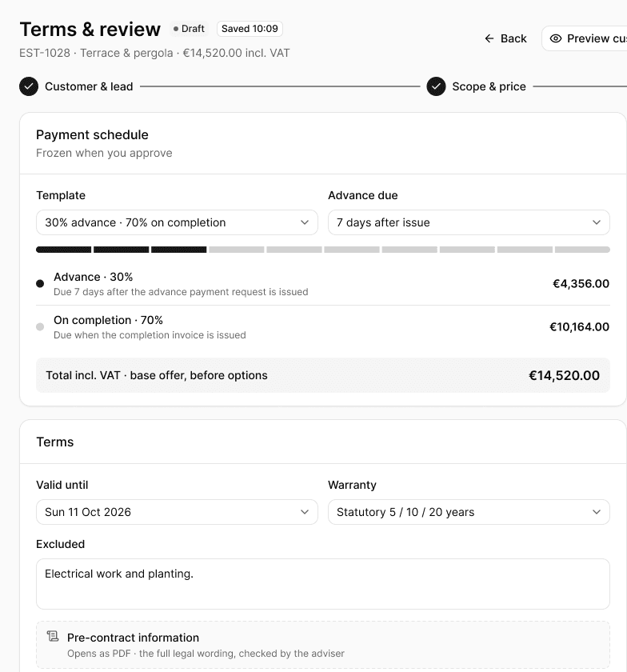Click the Terms section heading
Image resolution: width=627 pixels, height=672 pixels.
(x=55, y=442)
